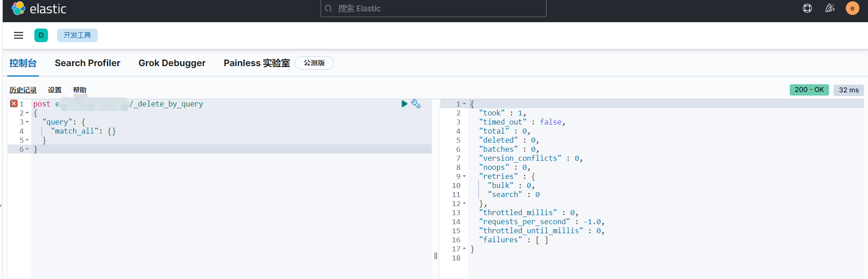Click the "match_all" line in editor
868x279 pixels.
click(83, 131)
